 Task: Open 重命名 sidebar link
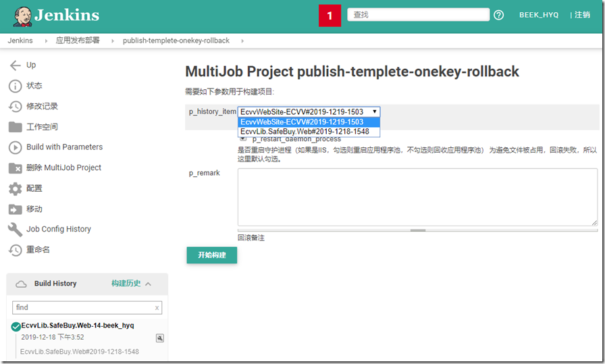click(38, 250)
